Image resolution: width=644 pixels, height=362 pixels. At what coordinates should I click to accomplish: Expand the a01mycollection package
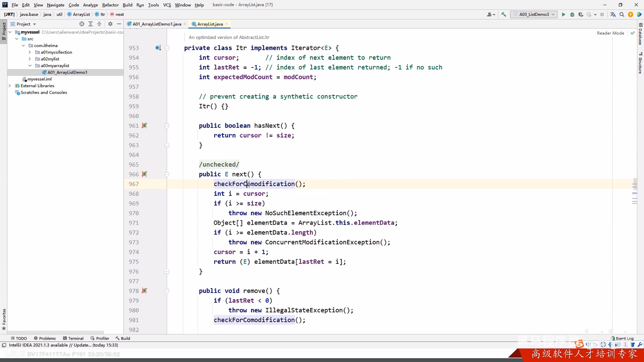tap(30, 52)
